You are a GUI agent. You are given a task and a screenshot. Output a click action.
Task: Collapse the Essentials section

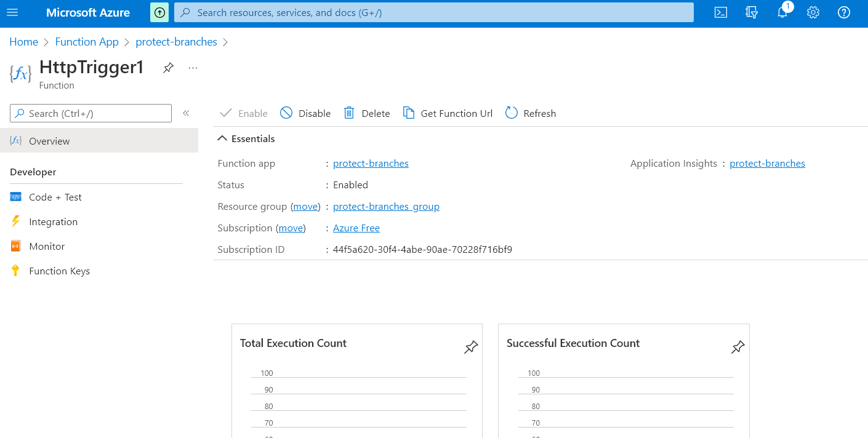tap(246, 139)
